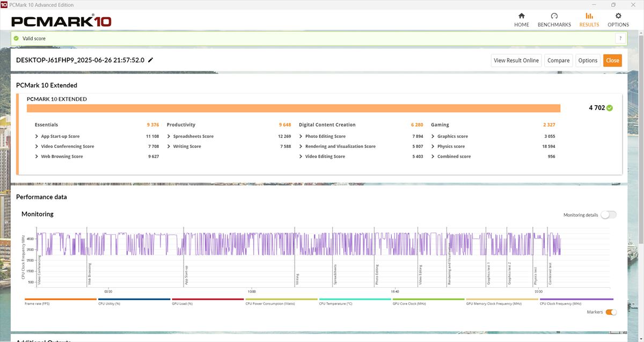This screenshot has width=644, height=342.
Task: Click the help question mark icon
Action: tap(621, 39)
